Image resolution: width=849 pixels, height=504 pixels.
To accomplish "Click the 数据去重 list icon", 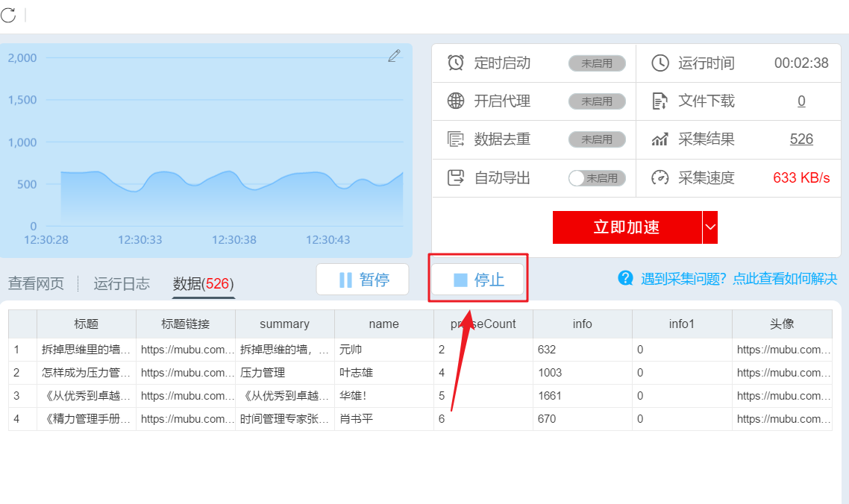I will pos(455,139).
